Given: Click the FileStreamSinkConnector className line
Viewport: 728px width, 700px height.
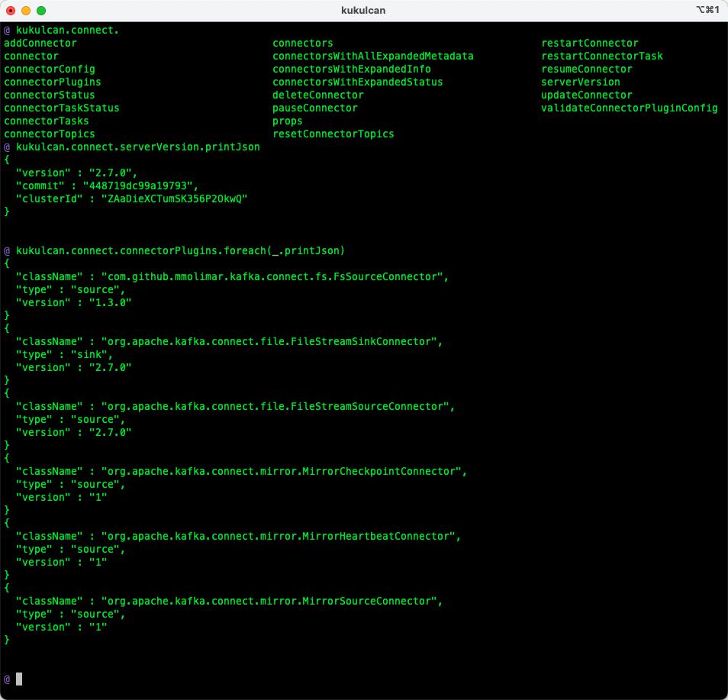Looking at the screenshot, I should (x=230, y=342).
